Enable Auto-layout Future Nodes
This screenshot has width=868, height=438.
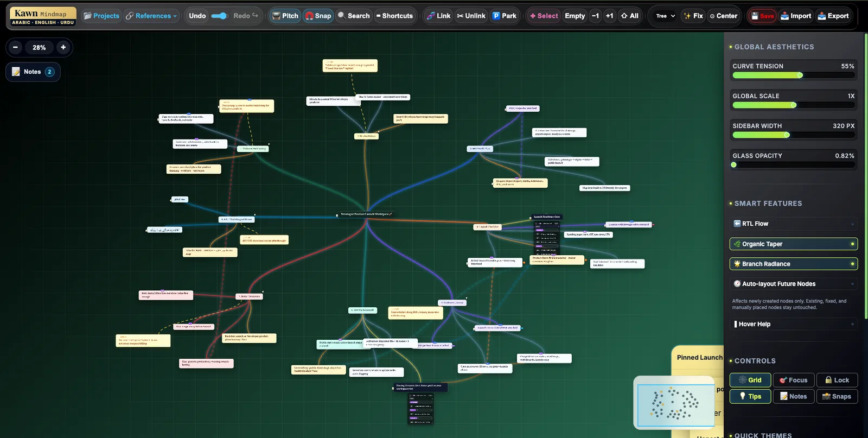(x=794, y=284)
